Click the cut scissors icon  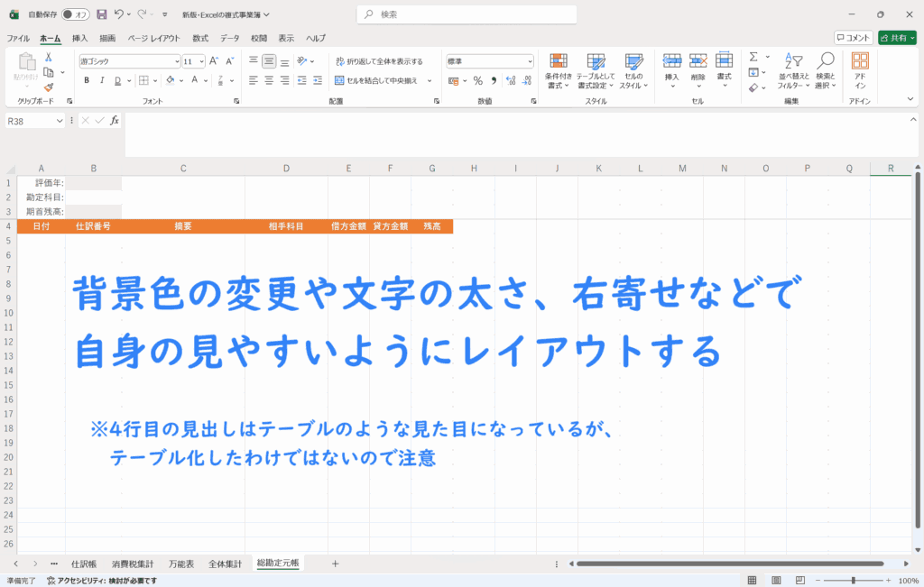49,58
